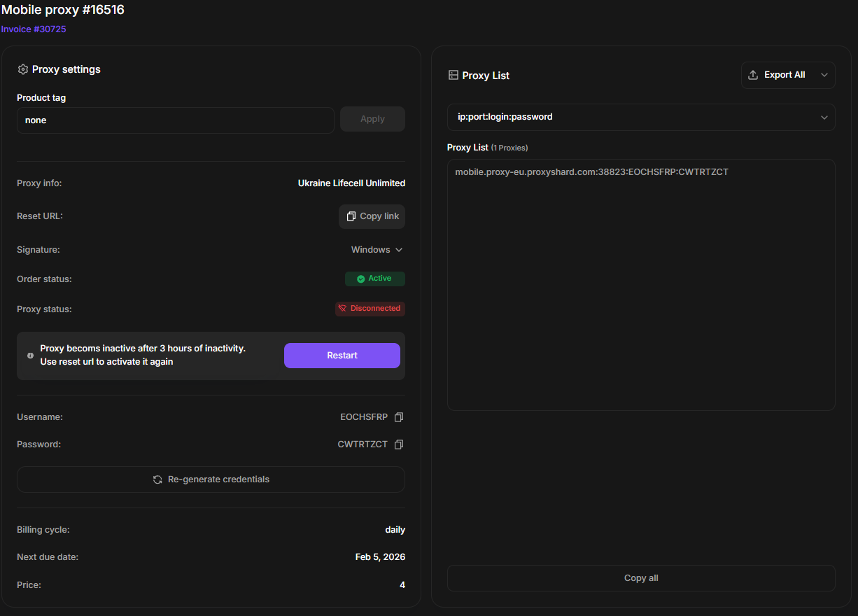Copy the username EOCHSFRP with its copy icon

tap(399, 417)
